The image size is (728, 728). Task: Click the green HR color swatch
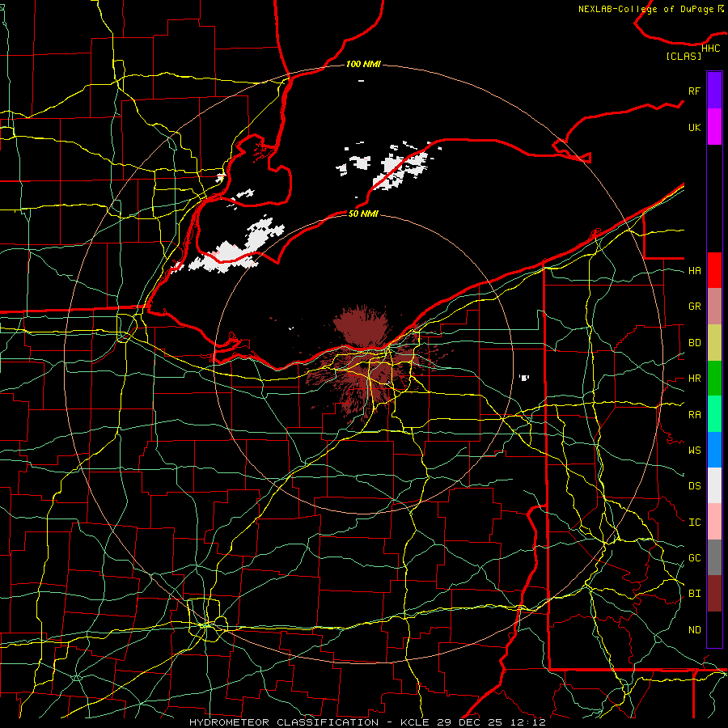point(714,379)
